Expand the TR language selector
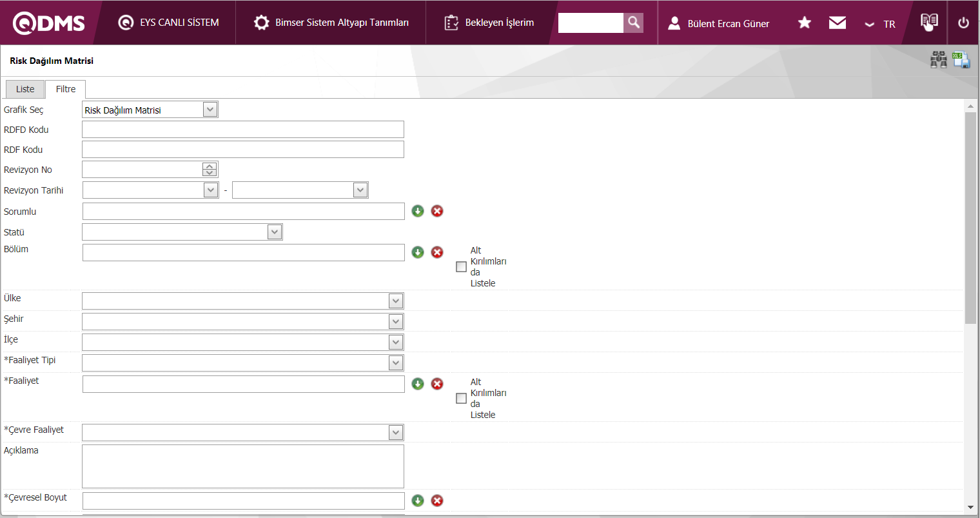 pyautogui.click(x=880, y=24)
